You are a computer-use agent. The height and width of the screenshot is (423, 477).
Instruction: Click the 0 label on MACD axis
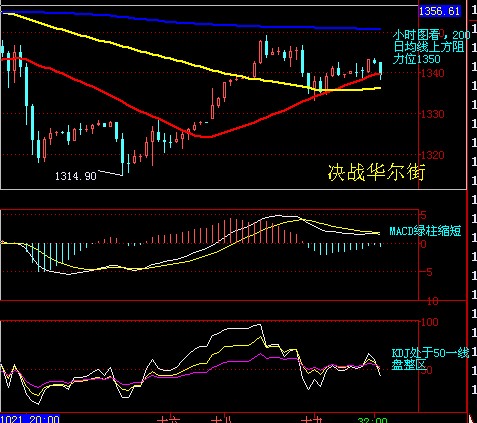[x=423, y=244]
